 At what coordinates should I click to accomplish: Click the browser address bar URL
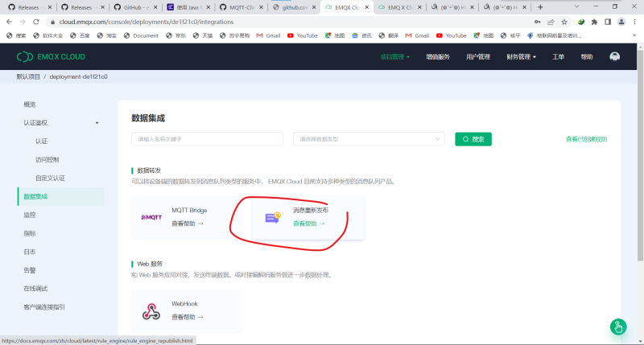pos(147,22)
